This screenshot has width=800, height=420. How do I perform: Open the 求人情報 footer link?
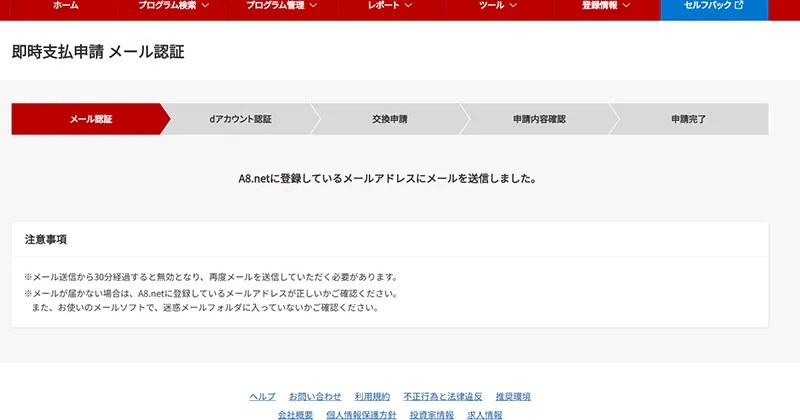pos(485,415)
